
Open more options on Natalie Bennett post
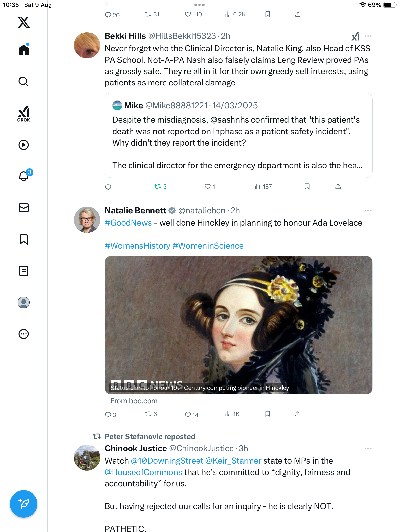[x=368, y=211]
